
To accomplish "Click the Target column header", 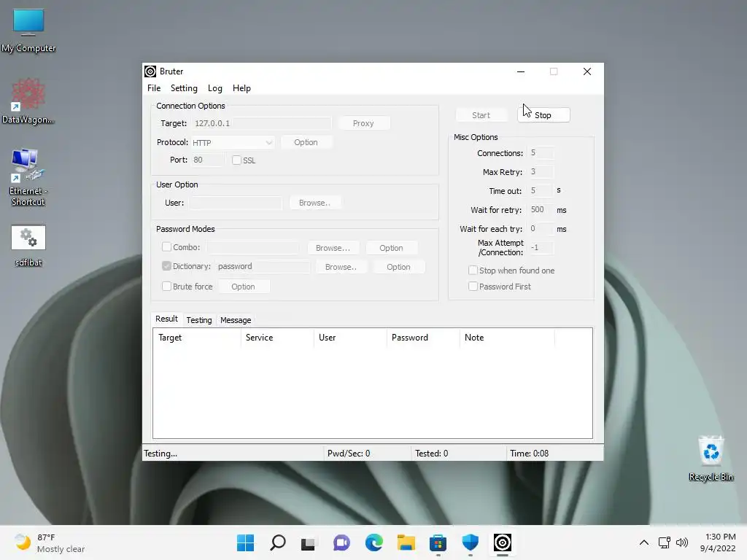I will click(x=197, y=338).
